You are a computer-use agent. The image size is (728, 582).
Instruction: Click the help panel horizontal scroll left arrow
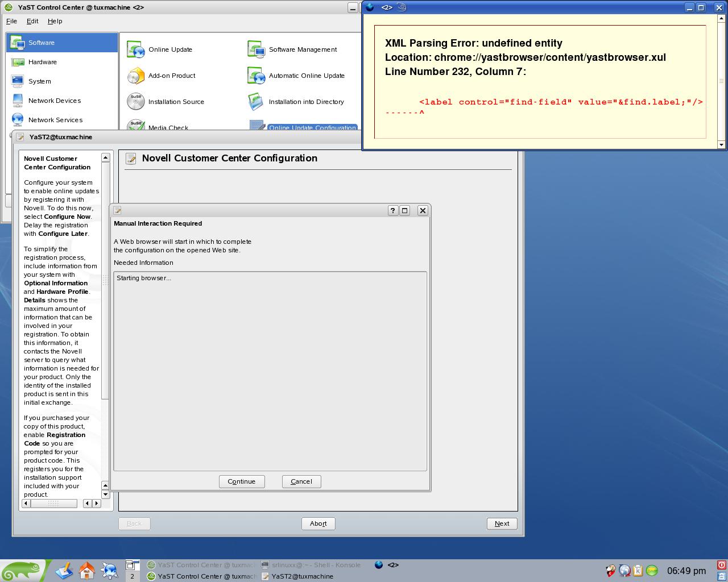pos(26,503)
